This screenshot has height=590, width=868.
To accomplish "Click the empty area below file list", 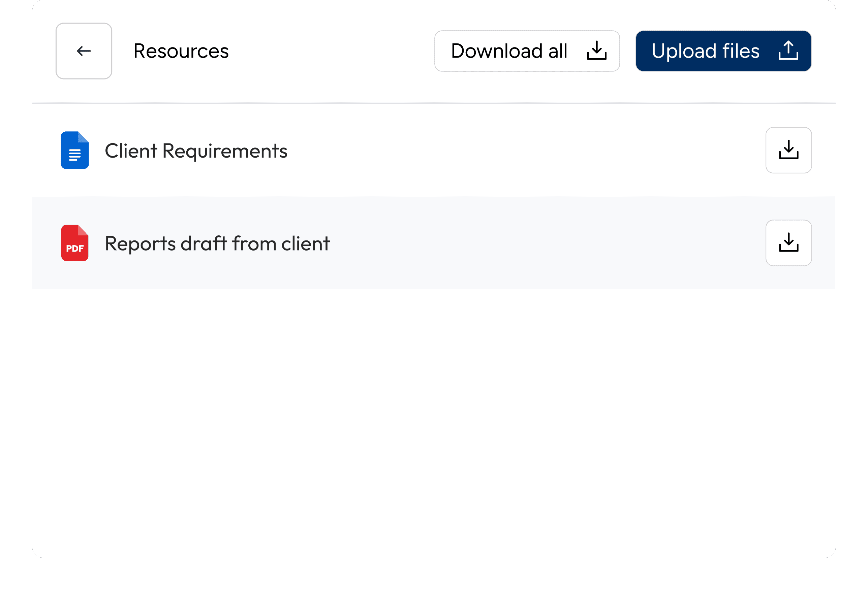I will [434, 422].
